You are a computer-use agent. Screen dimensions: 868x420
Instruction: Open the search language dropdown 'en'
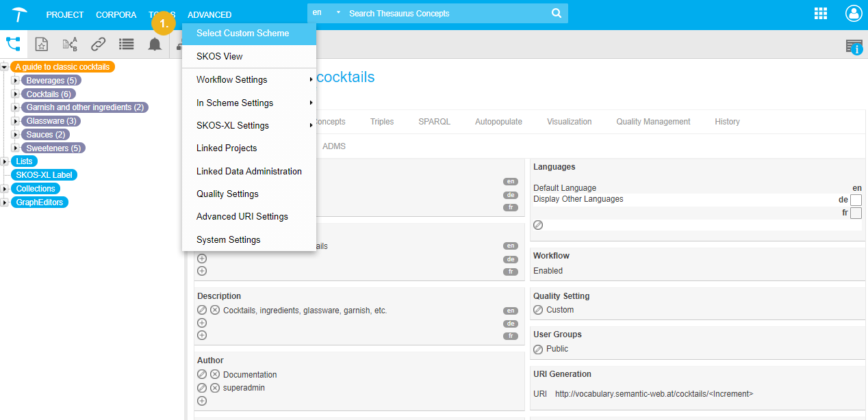click(x=325, y=13)
